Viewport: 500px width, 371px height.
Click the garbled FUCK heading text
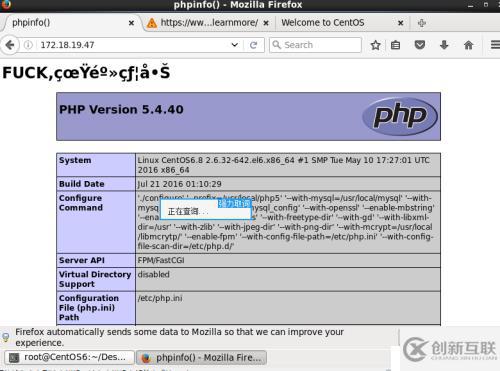tap(86, 73)
